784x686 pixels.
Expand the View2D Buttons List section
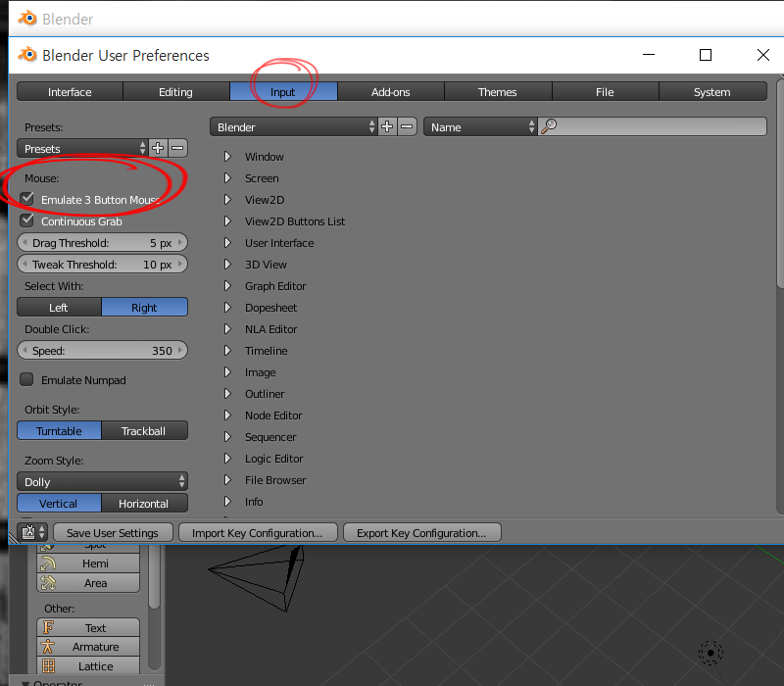point(227,221)
